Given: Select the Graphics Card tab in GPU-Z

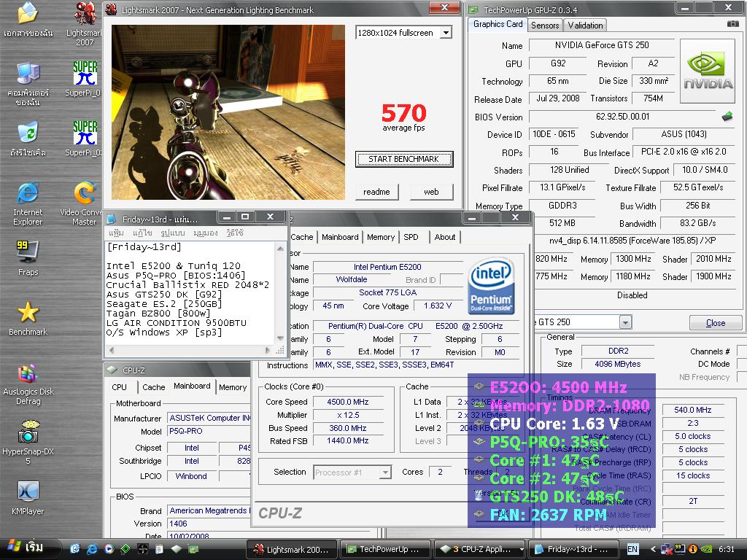Looking at the screenshot, I should tap(498, 24).
